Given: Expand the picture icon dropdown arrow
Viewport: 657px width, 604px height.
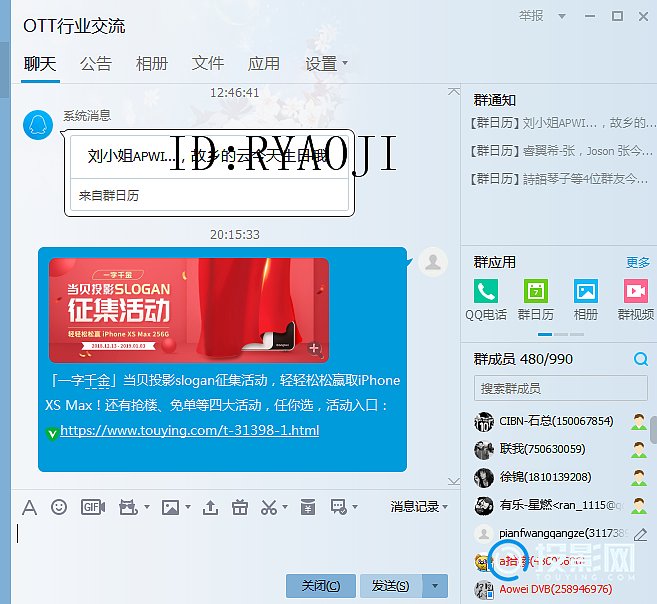Looking at the screenshot, I should tap(188, 507).
